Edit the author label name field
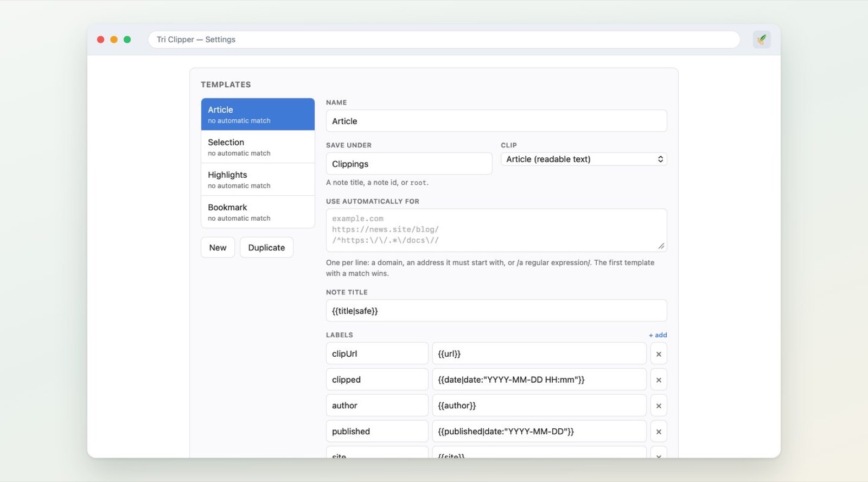Screen dimensions: 868x482 click(377, 406)
